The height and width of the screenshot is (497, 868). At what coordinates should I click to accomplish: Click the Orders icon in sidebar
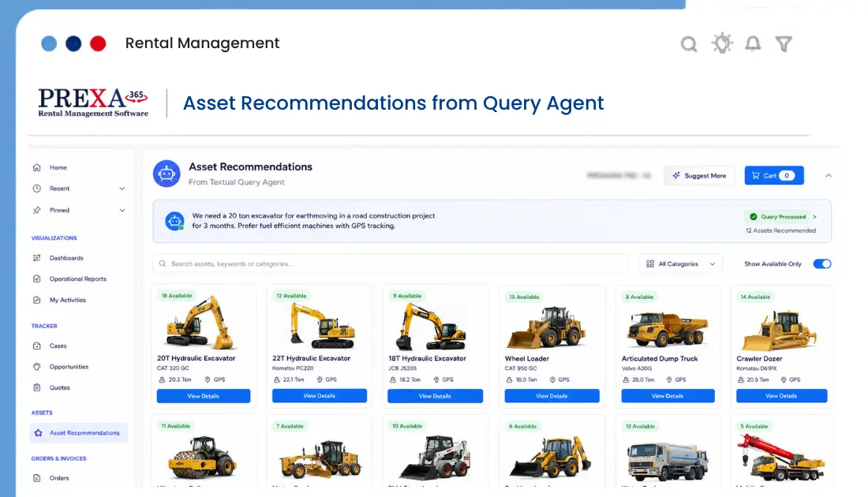pyautogui.click(x=36, y=478)
